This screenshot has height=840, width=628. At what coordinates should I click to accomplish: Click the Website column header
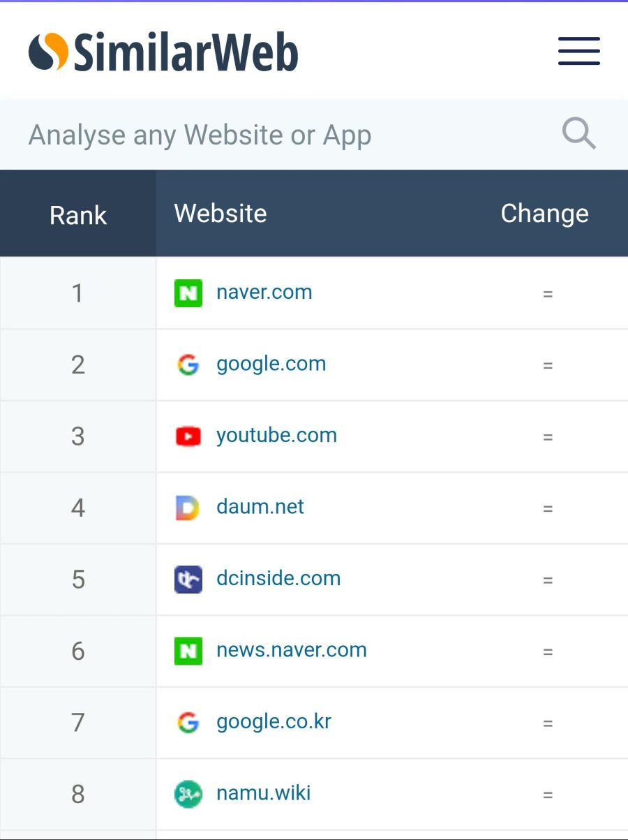point(220,213)
